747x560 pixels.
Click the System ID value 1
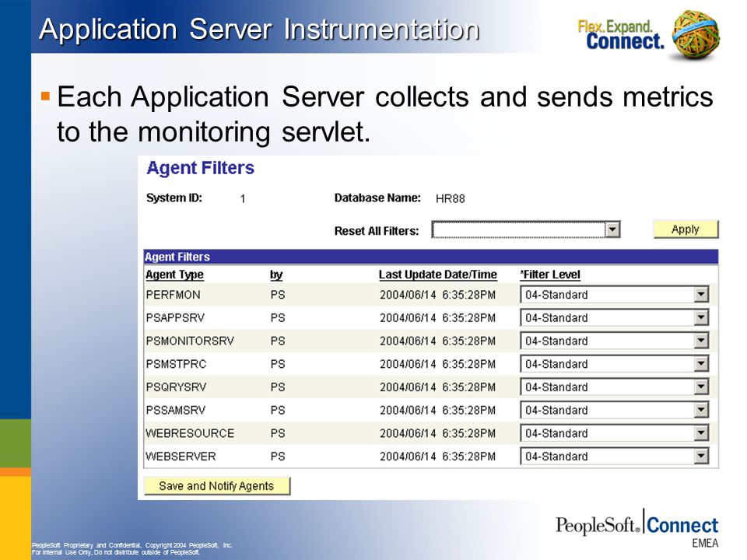point(243,198)
